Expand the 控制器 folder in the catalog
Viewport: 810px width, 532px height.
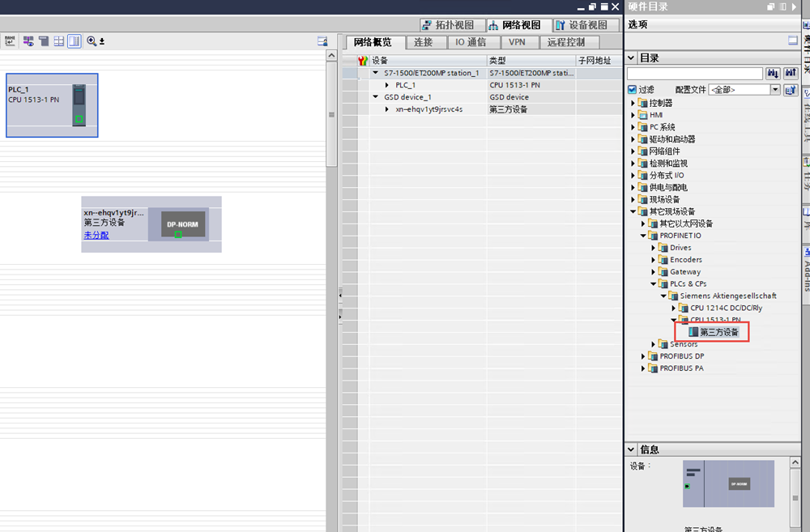633,103
